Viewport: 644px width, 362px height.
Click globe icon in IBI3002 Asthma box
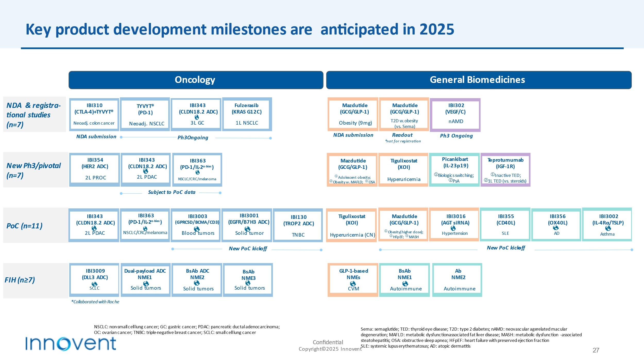coord(608,228)
